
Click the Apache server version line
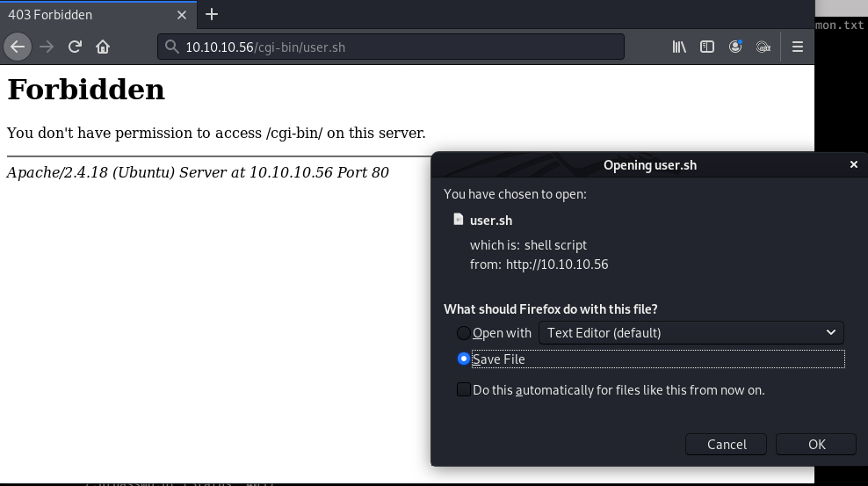pyautogui.click(x=198, y=172)
